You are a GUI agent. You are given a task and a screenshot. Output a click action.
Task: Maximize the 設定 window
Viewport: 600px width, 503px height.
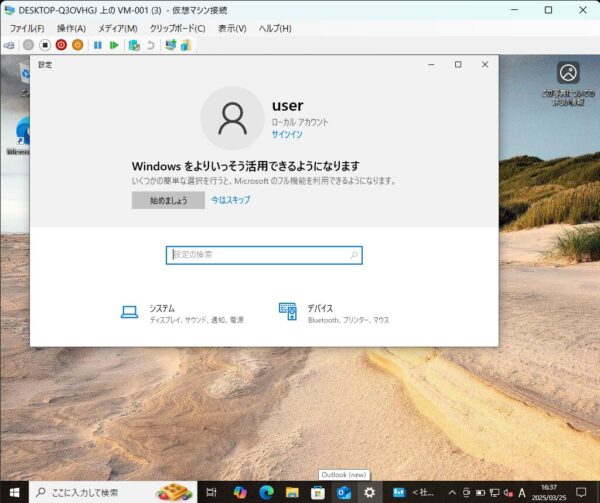coord(458,65)
